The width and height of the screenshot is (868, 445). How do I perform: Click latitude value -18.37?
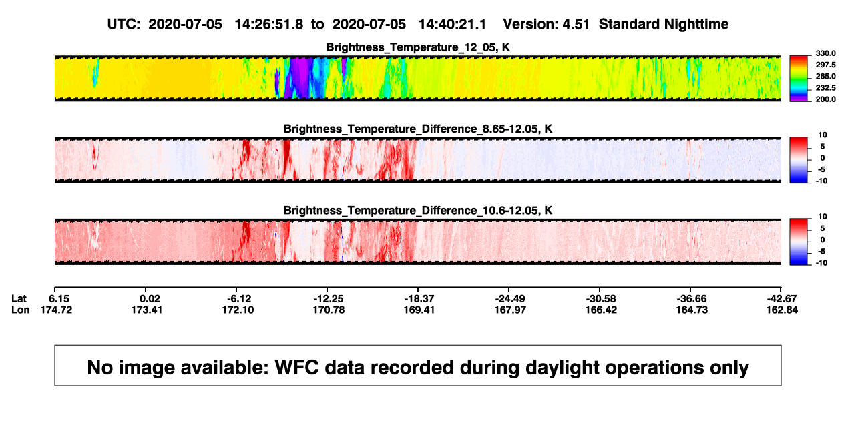[419, 298]
